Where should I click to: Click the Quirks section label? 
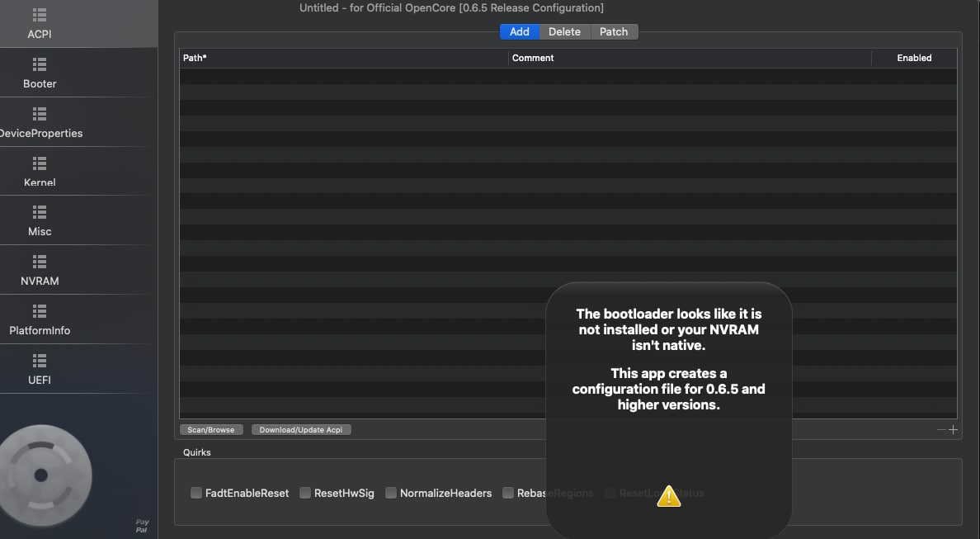tap(197, 452)
